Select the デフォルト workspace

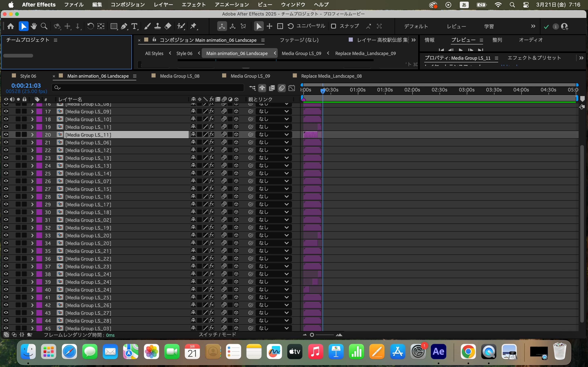(416, 26)
